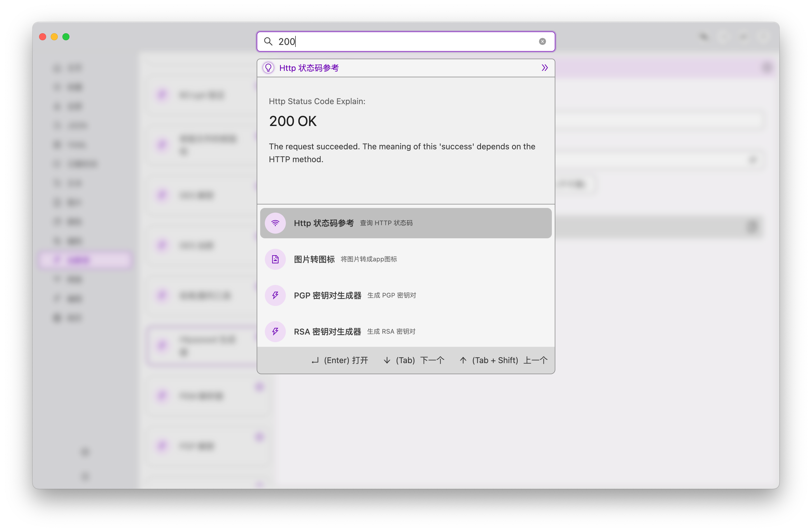812x532 pixels.
Task: Click the lightning icon of PGP 密钥对生成器
Action: click(x=275, y=295)
